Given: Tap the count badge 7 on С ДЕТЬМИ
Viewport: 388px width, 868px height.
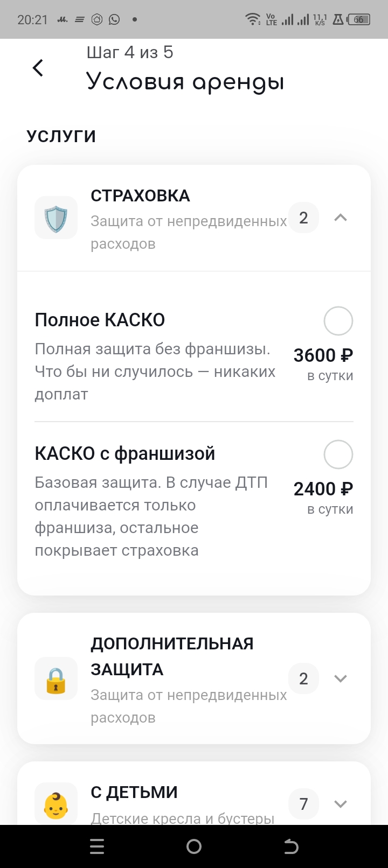Looking at the screenshot, I should (303, 804).
